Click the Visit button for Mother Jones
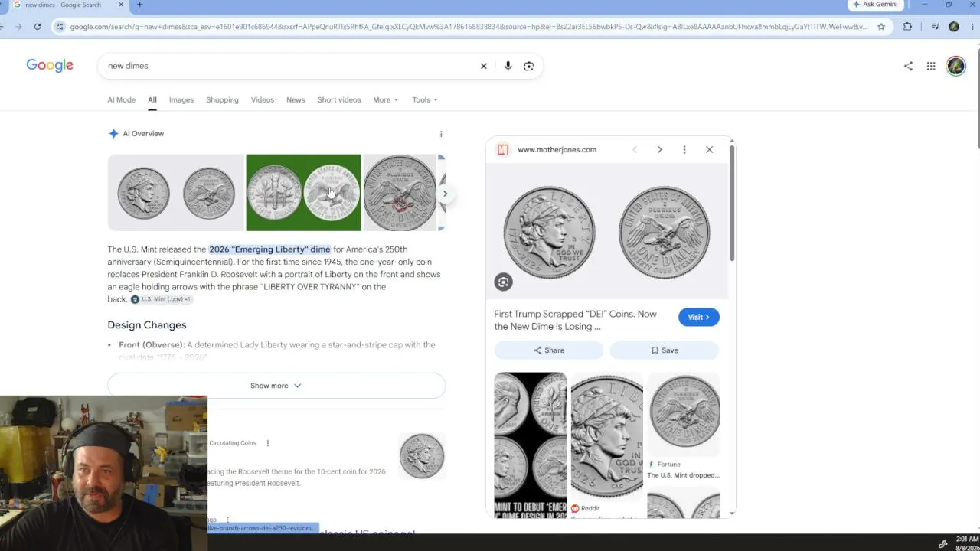 [698, 317]
